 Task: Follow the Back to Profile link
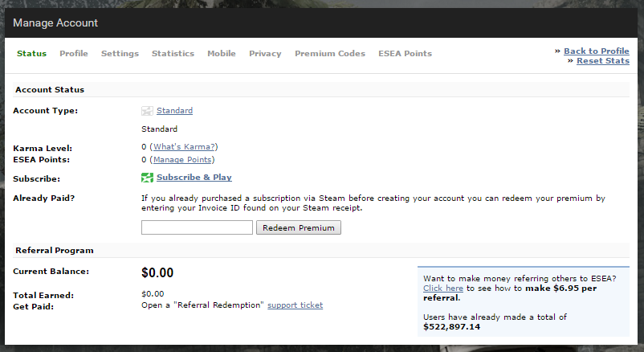coord(597,51)
